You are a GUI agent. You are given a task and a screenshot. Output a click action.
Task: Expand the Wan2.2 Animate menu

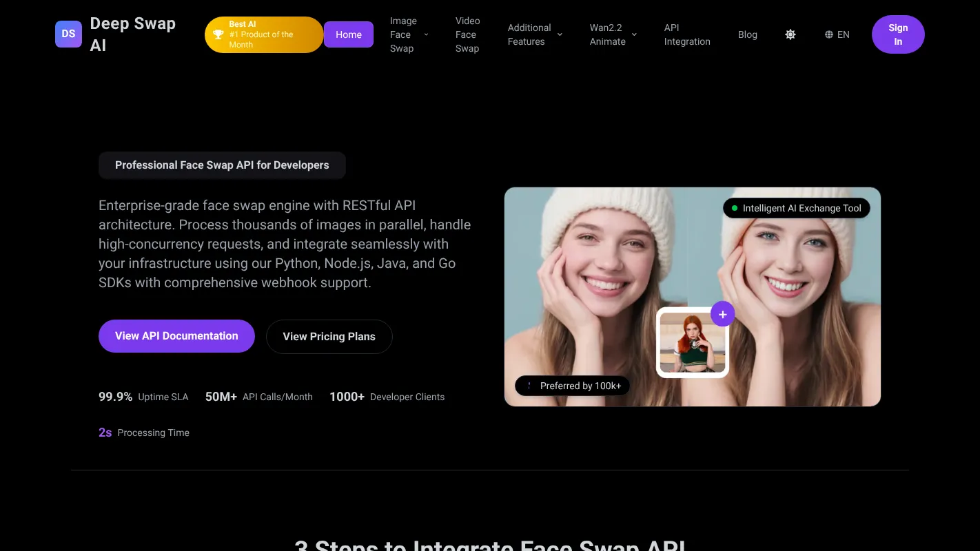[611, 34]
